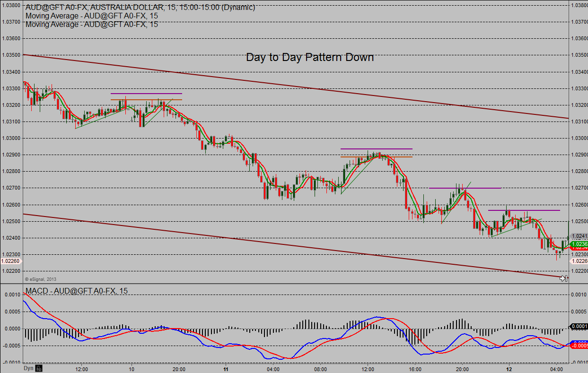The width and height of the screenshot is (588, 373).
Task: Click the red -0.0005 MACD signal tag
Action: [579, 346]
